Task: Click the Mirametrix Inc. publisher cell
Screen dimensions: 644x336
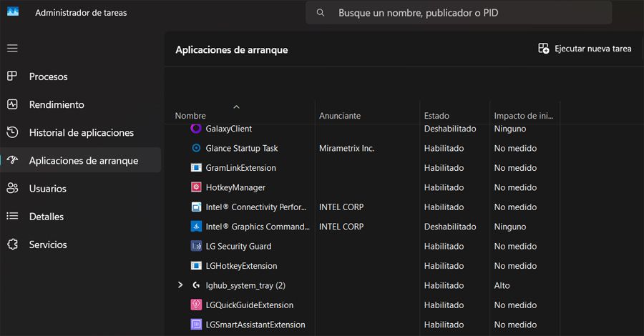Action: 346,148
